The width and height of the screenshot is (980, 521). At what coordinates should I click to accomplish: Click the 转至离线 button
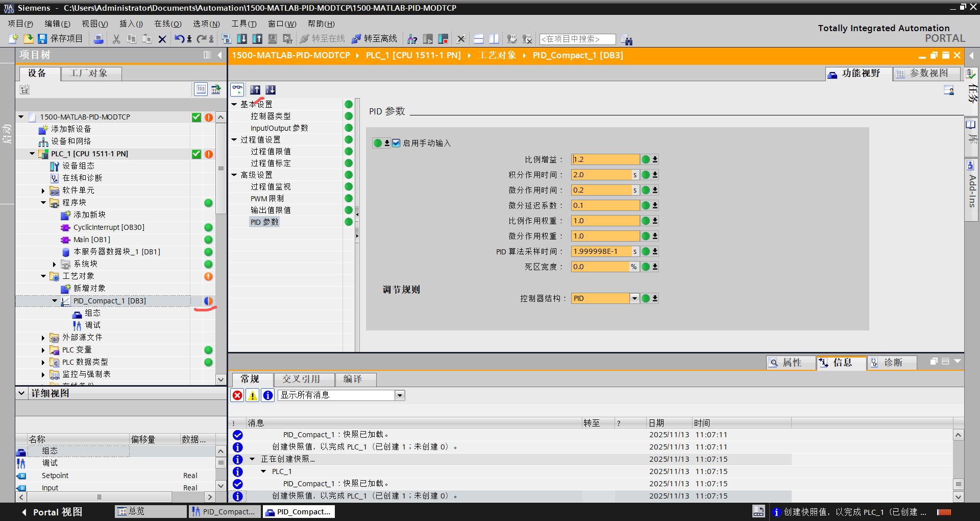click(375, 39)
